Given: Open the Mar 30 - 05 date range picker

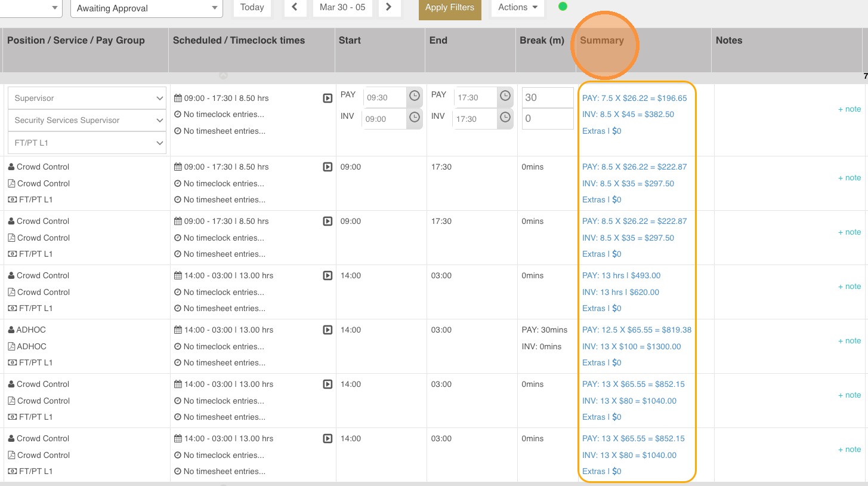Looking at the screenshot, I should [342, 7].
